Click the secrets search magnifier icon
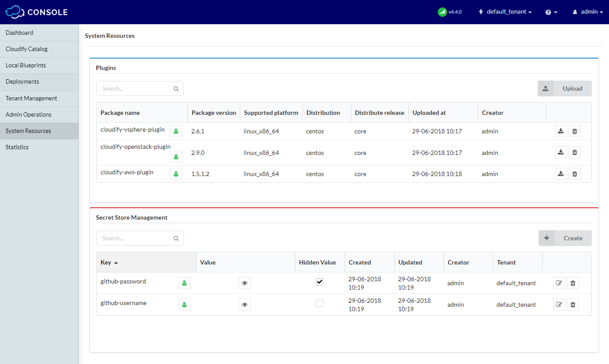The width and height of the screenshot is (609, 364). 176,238
